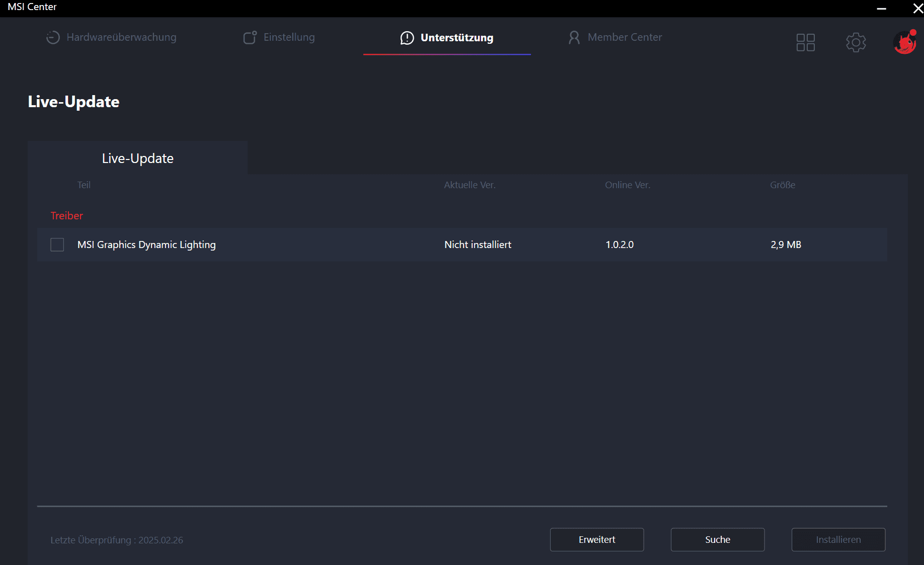
Task: Click the Aktuelle Ver. column header
Action: click(470, 185)
